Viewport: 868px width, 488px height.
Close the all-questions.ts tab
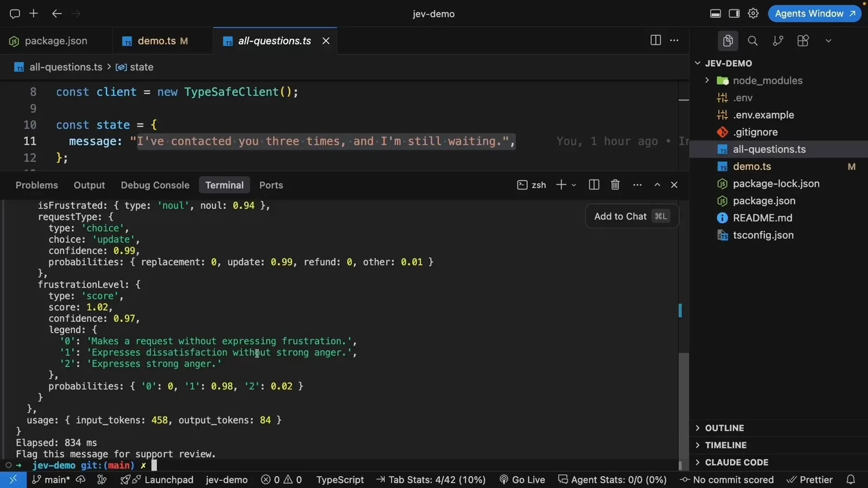(x=326, y=41)
